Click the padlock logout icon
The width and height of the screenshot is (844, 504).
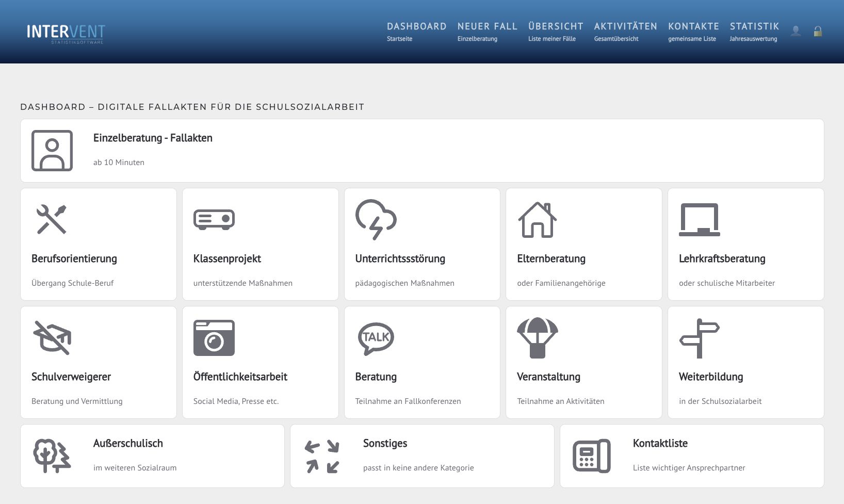coord(817,32)
